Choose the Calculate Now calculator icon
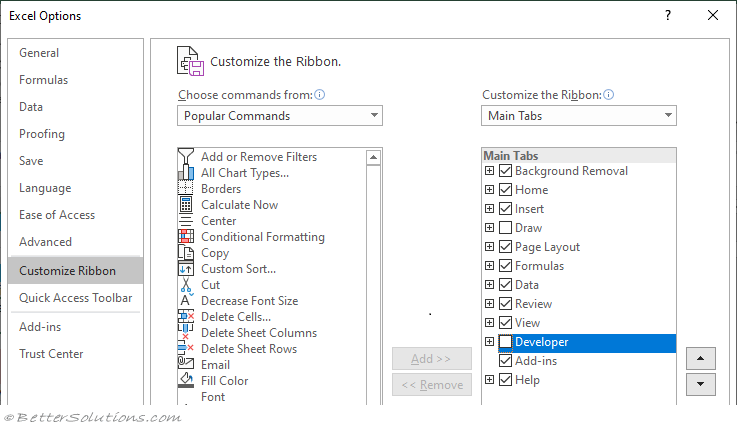737x430 pixels. coord(186,204)
